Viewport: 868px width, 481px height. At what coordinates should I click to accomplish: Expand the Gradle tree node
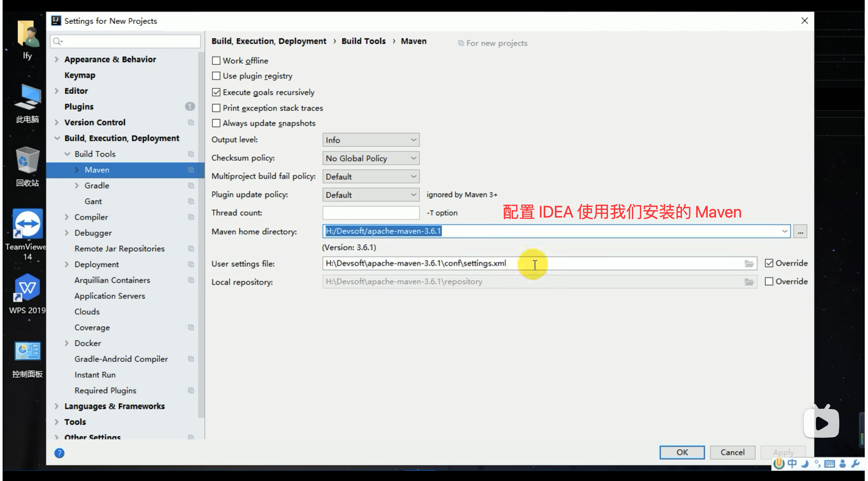77,185
